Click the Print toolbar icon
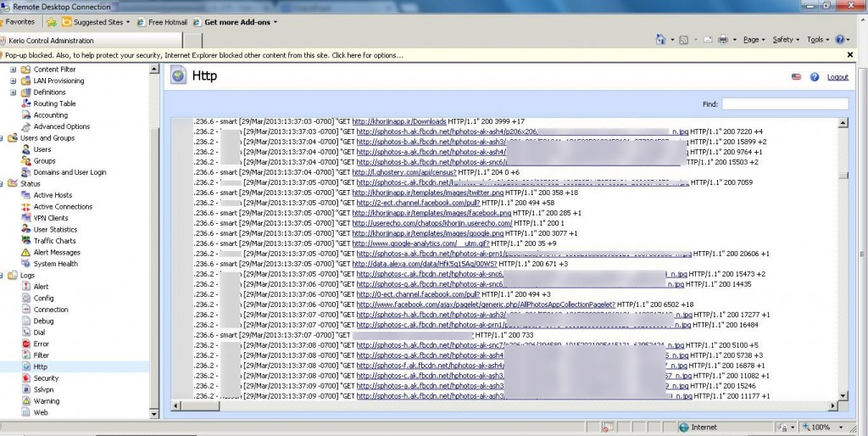Viewport: 868px width, 436px height. pos(723,40)
